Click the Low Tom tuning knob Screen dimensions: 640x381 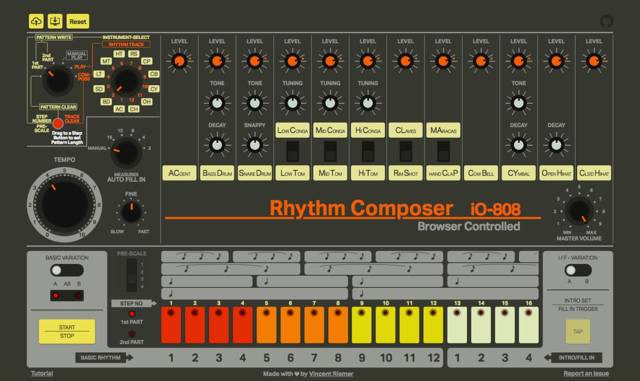293,103
